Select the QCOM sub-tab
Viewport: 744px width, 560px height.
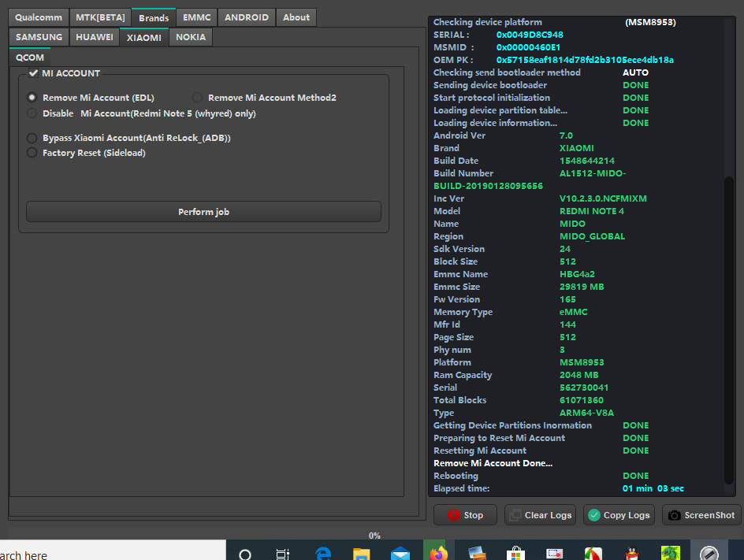pos(30,57)
